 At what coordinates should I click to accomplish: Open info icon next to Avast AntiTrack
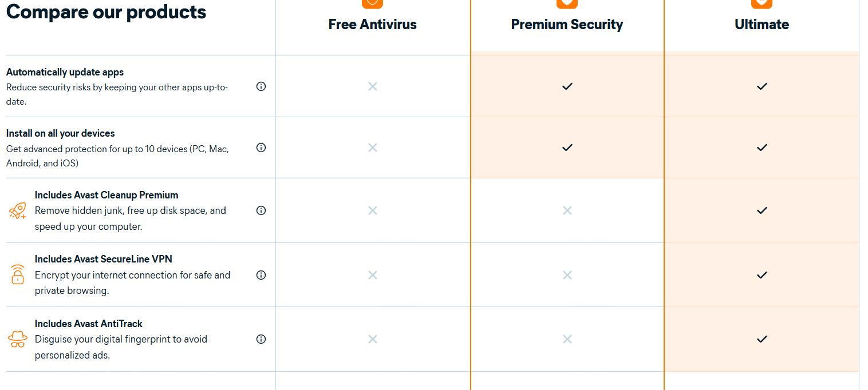[x=261, y=339]
